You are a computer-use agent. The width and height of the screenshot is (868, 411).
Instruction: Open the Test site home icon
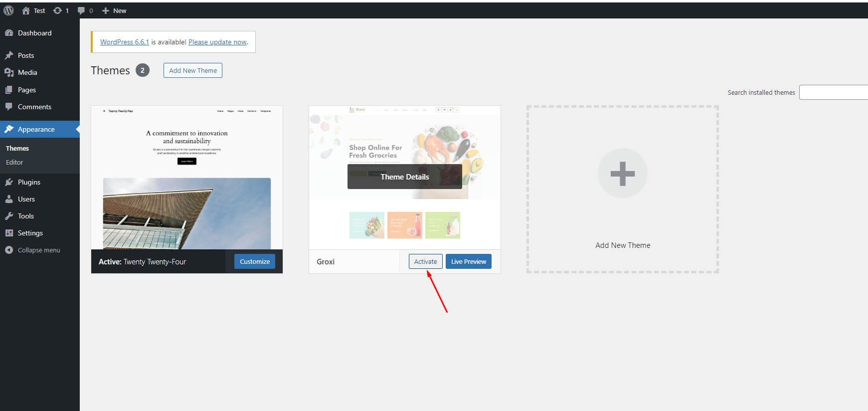pyautogui.click(x=26, y=10)
